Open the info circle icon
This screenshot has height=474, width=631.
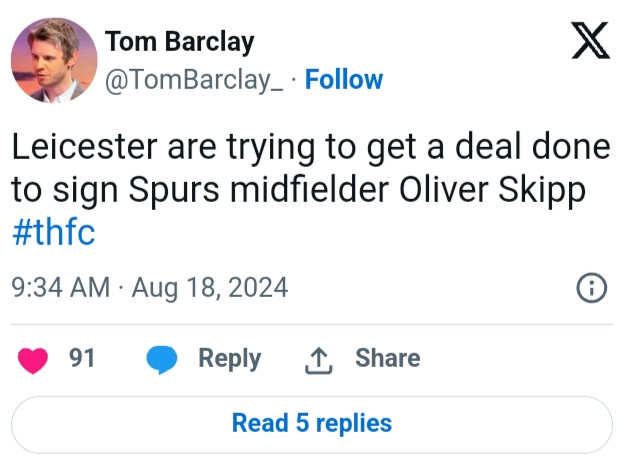[592, 289]
